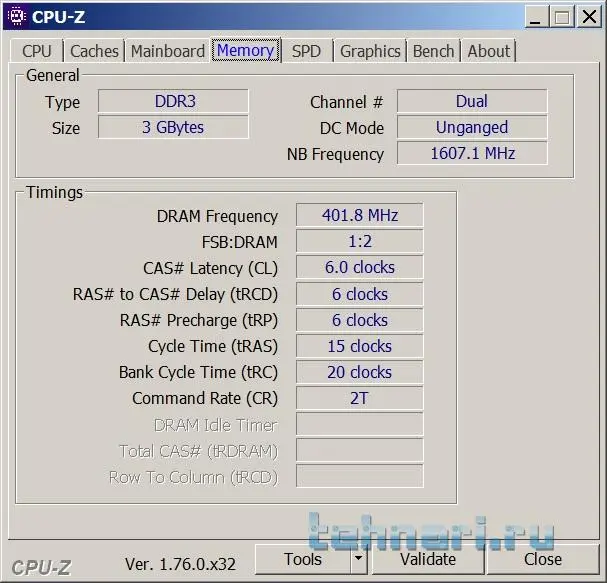Click the "Channel #" label

click(x=346, y=102)
